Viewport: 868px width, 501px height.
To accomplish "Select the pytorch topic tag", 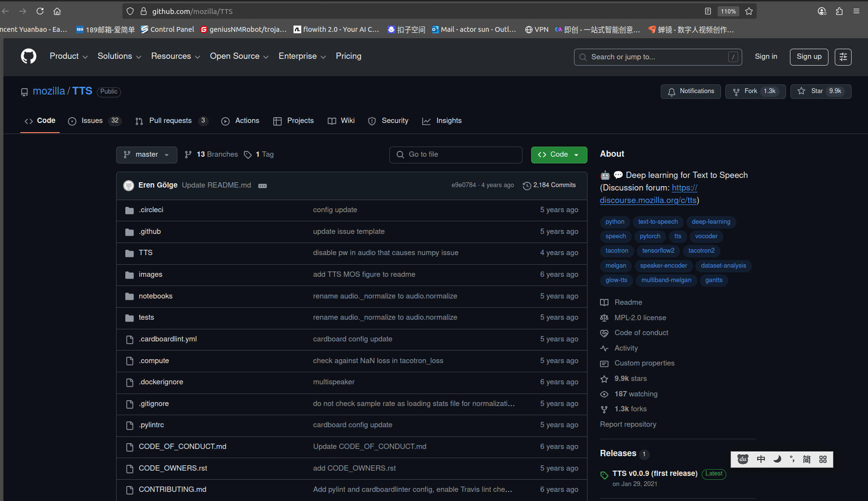I will coord(650,236).
